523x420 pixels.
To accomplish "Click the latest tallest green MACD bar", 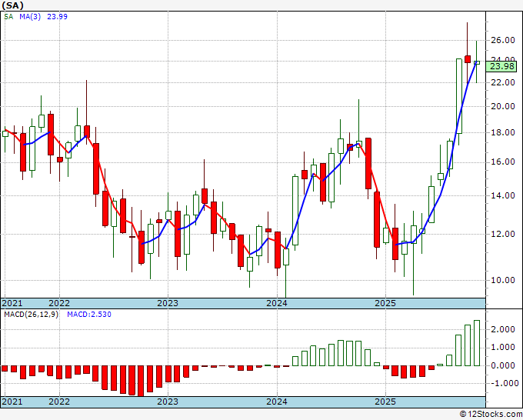I will pyautogui.click(x=477, y=343).
